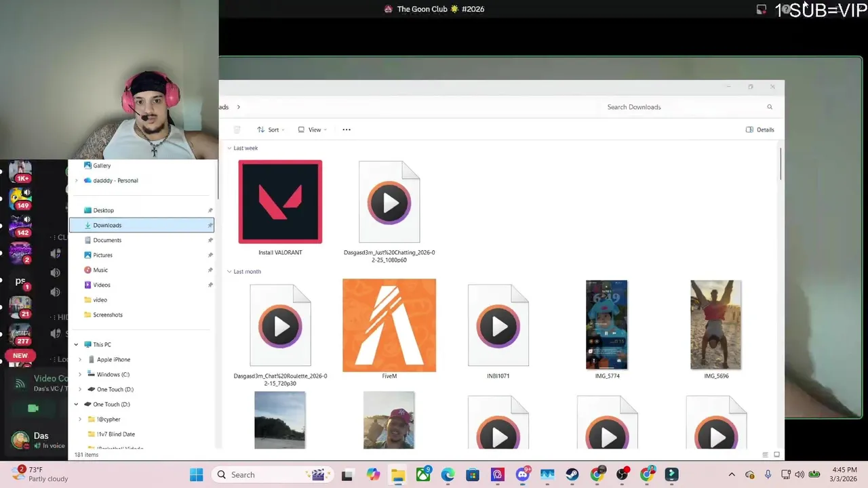Open the Screenshots folder

[x=103, y=314]
